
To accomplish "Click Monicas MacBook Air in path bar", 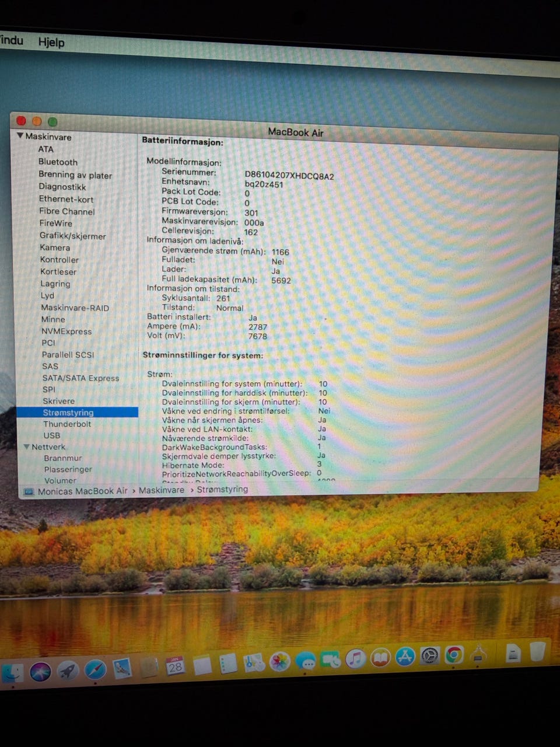I will click(82, 491).
